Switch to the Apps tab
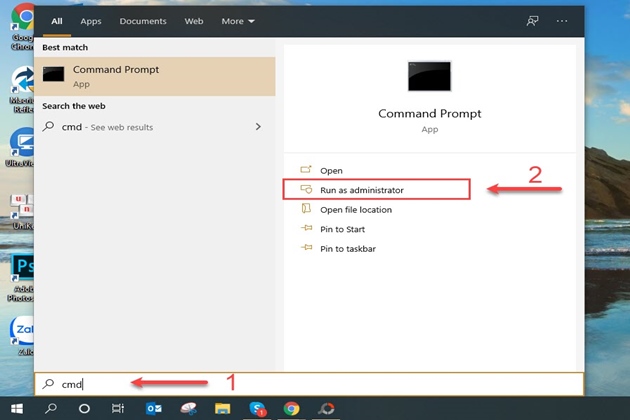Image resolution: width=630 pixels, height=420 pixels. 91,21
